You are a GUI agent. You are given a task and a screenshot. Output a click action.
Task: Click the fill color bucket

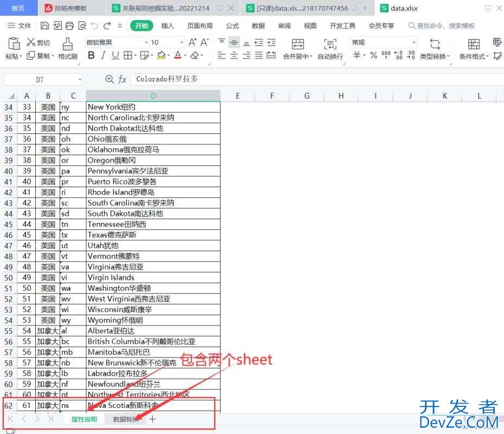[x=161, y=56]
